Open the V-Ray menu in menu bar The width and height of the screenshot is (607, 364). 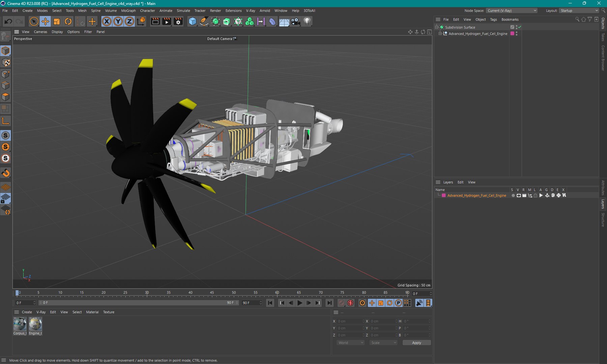click(250, 10)
